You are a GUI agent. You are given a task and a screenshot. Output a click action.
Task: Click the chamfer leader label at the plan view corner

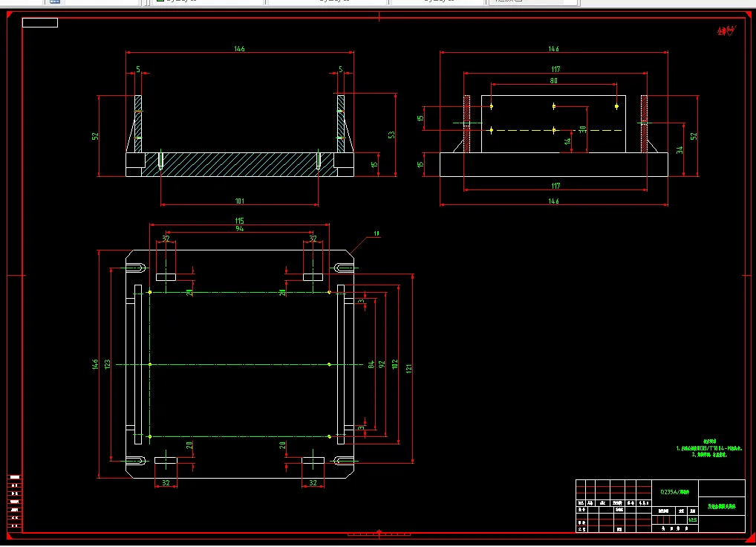(x=377, y=233)
